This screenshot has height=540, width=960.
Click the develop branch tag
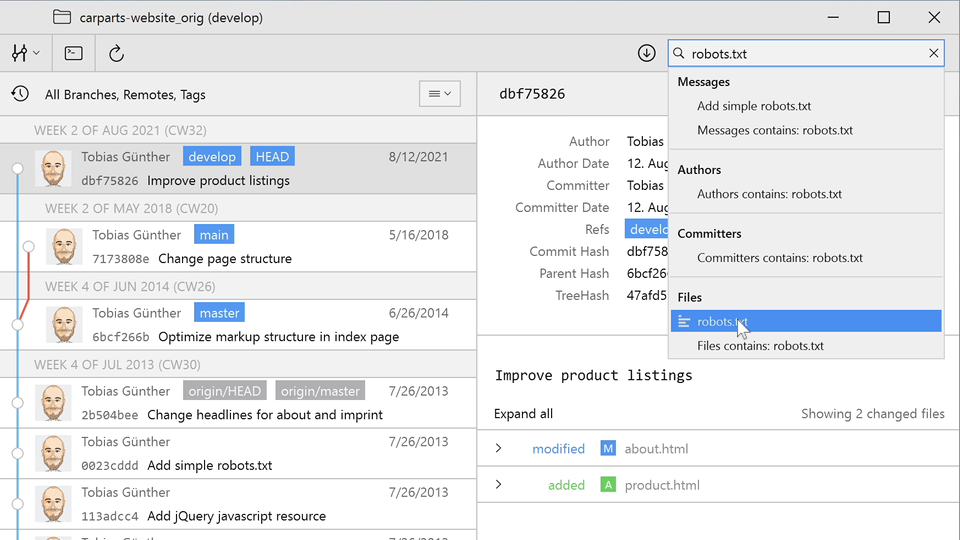coord(211,157)
